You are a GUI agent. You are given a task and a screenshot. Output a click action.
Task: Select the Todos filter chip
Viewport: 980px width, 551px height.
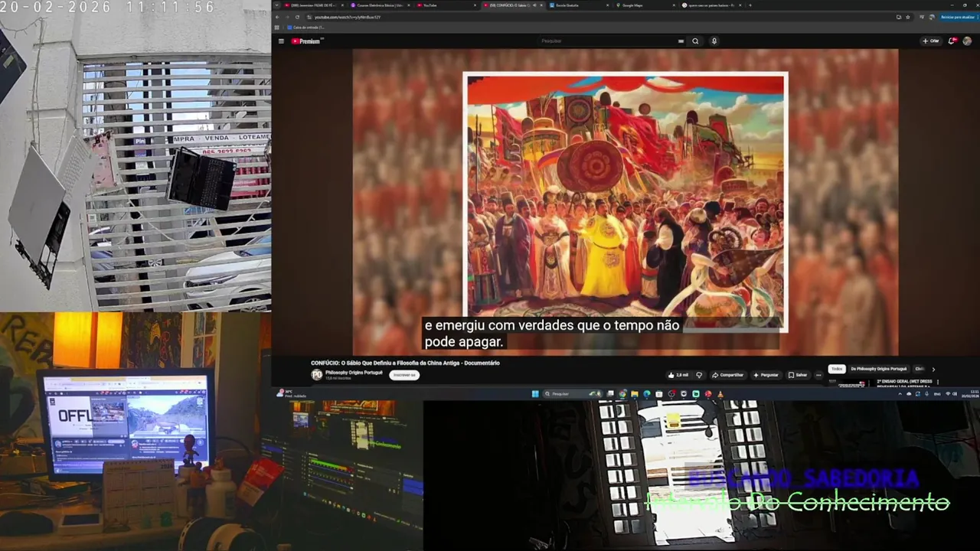coord(836,369)
